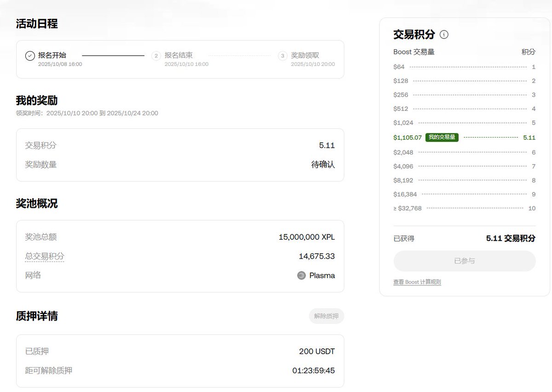Click the Boost 交易量 column header
Screen dimensions: 552x392
click(x=414, y=52)
